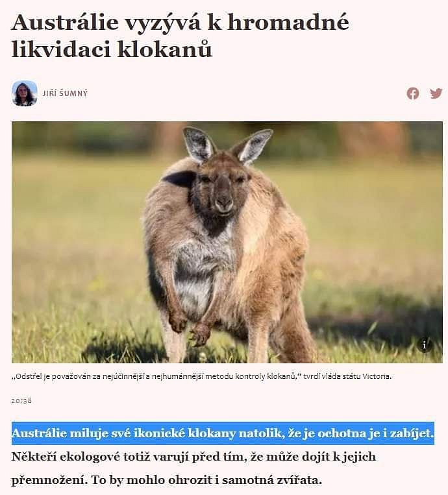The image size is (448, 495).
Task: Select the word "klokanů" in headline
Action: (x=165, y=49)
